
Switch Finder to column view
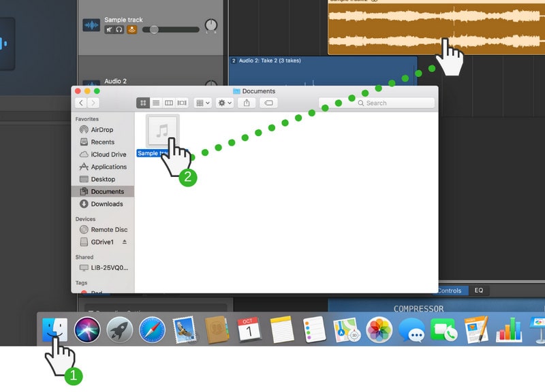click(169, 103)
